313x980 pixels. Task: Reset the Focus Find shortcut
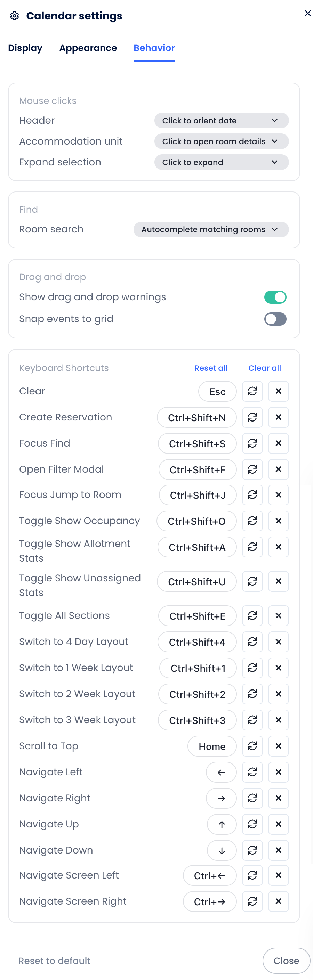pos(252,443)
